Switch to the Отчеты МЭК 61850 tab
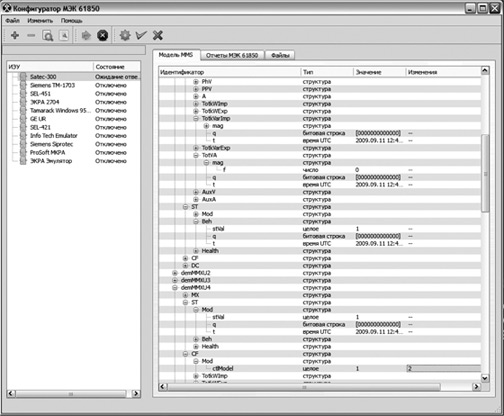504x416 pixels. click(x=232, y=55)
